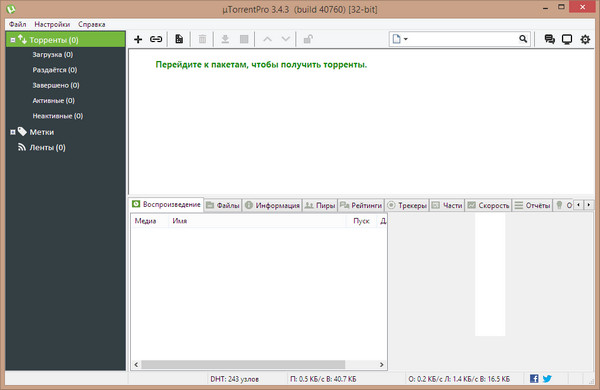Click DHT: 243 узлов status text

pos(235,379)
